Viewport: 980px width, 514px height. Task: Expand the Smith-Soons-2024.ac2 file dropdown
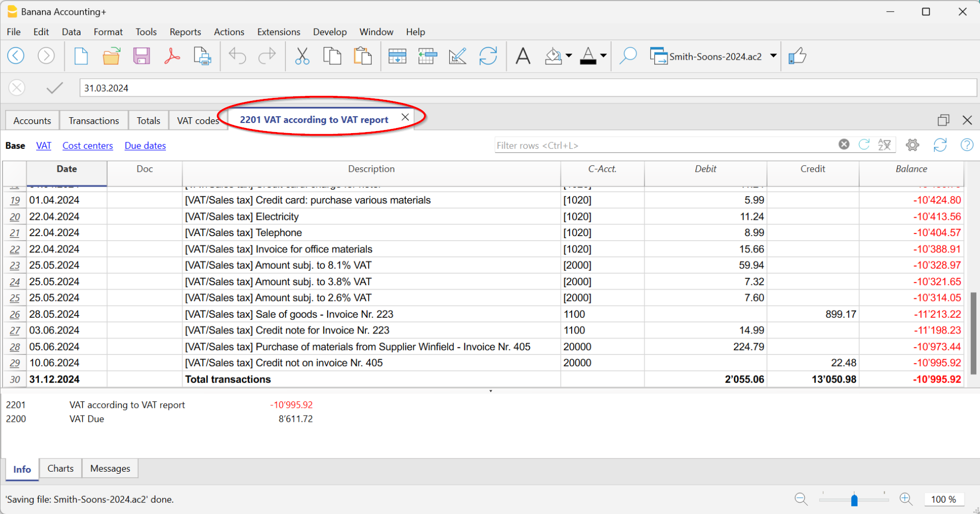(x=774, y=56)
